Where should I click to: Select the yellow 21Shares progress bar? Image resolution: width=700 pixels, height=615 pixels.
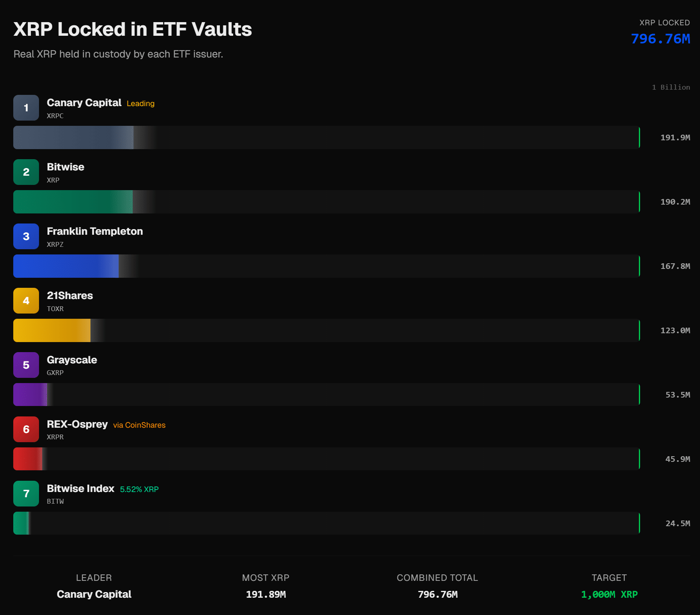[326, 330]
